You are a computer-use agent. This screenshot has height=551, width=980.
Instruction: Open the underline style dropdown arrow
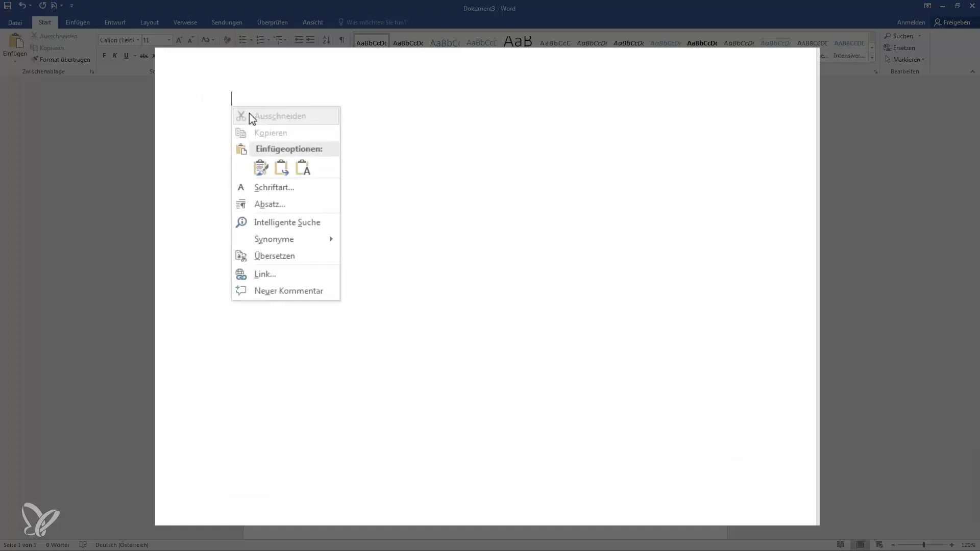coord(135,56)
